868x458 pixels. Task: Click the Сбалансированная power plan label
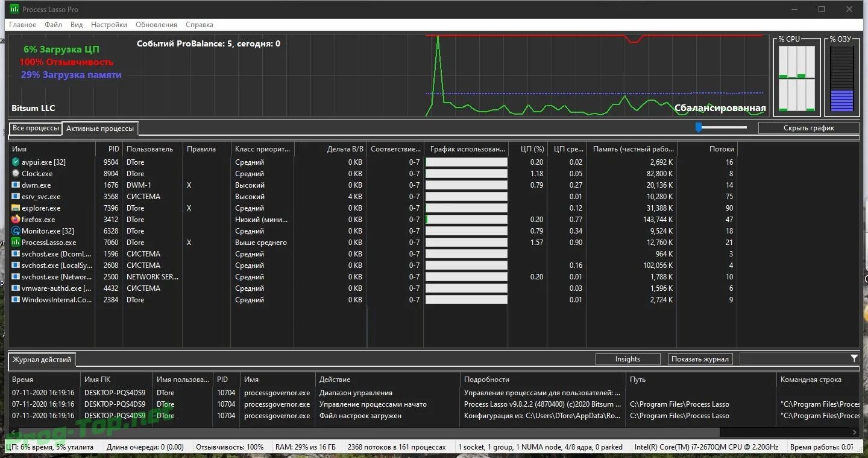pyautogui.click(x=720, y=108)
